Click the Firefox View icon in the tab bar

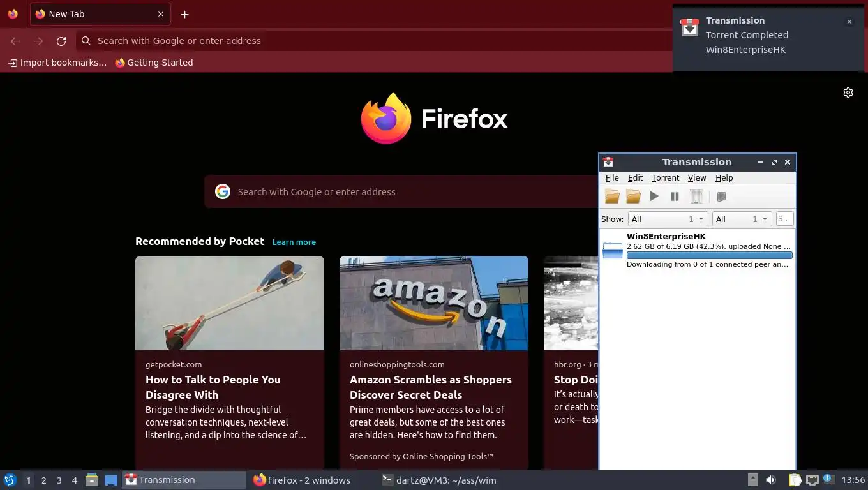point(13,14)
